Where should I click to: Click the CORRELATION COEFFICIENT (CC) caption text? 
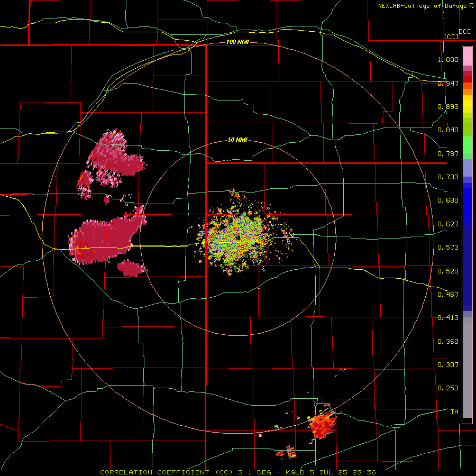pyautogui.click(x=167, y=472)
